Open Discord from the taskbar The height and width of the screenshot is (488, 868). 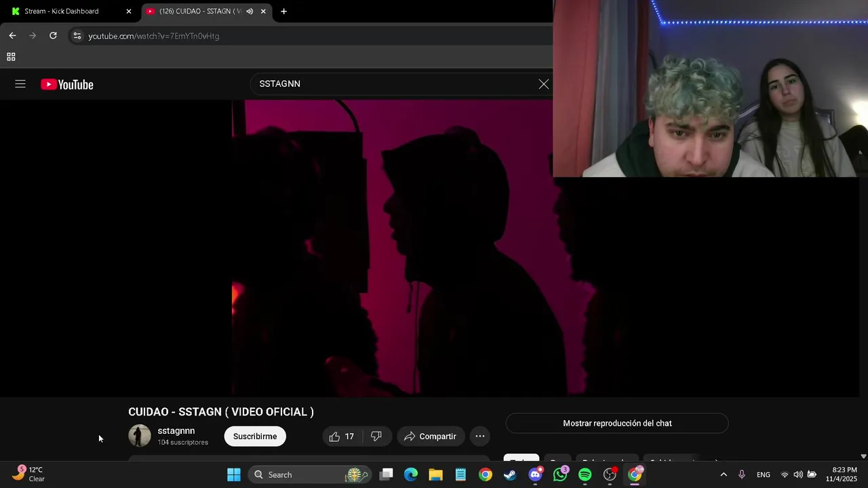tap(535, 474)
